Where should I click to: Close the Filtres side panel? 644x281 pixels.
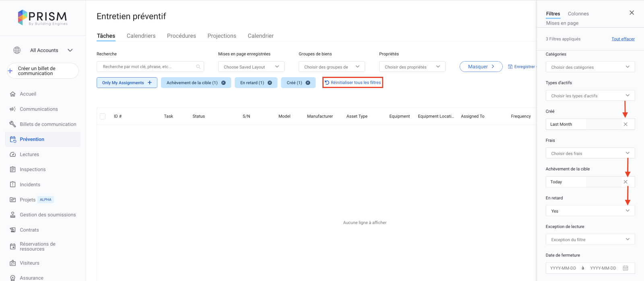coord(632,13)
